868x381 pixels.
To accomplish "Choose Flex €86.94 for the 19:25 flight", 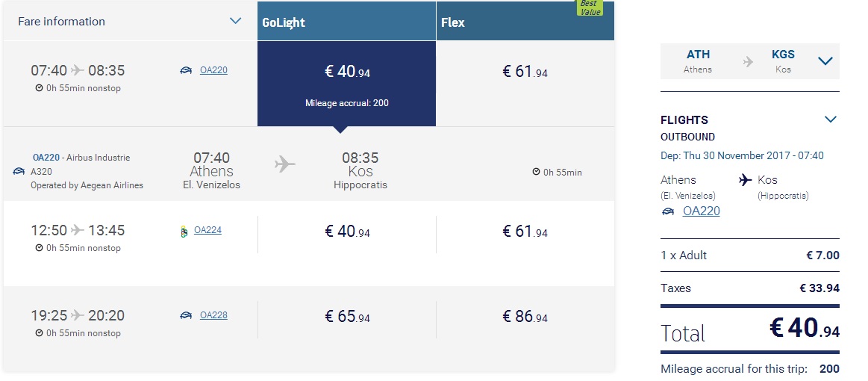I will (x=525, y=317).
